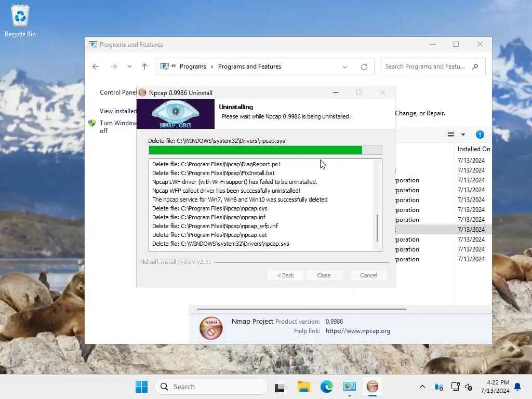Open File Explorer from the taskbar

[303, 387]
